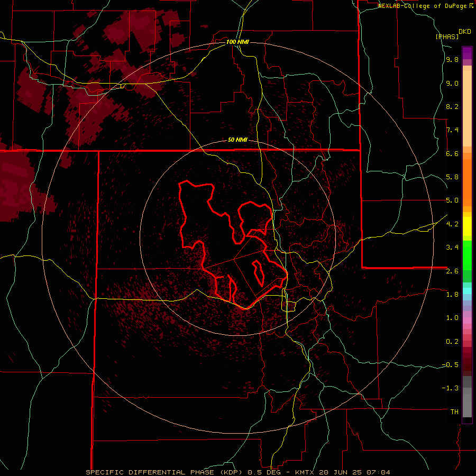Click the -1.3 value on the scale

tap(450, 388)
